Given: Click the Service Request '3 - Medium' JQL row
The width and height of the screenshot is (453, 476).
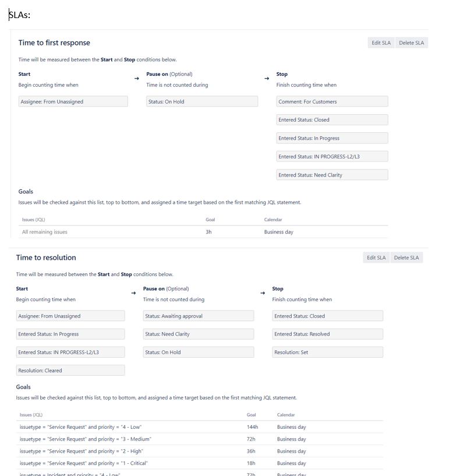Looking at the screenshot, I should [200, 439].
